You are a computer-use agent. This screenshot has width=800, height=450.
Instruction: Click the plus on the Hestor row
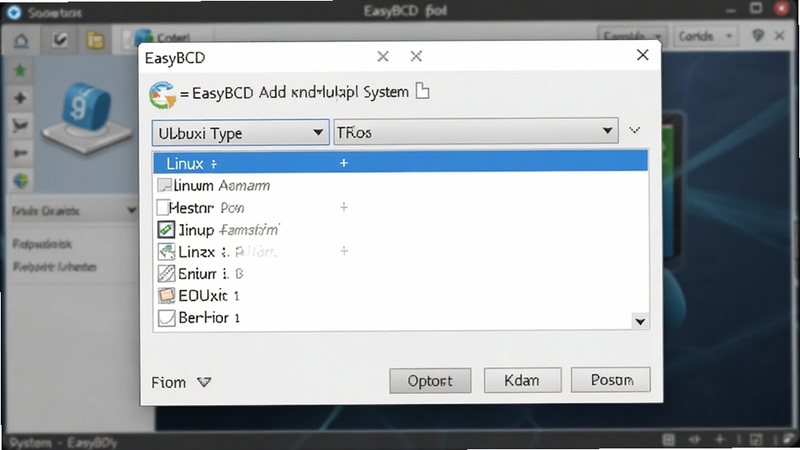coord(344,207)
